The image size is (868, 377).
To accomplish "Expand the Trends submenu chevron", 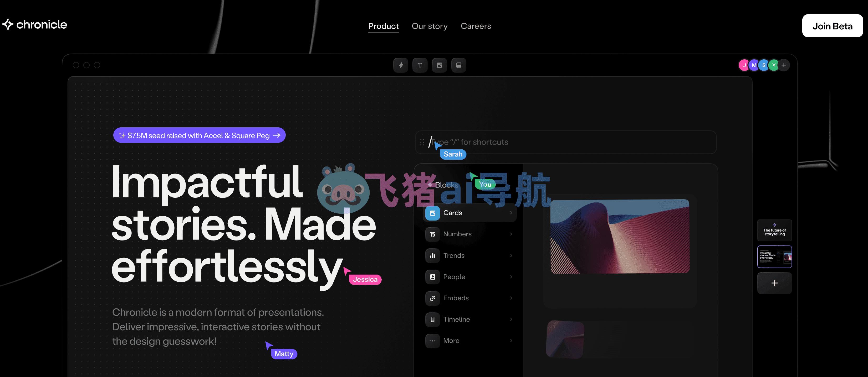I will [511, 255].
